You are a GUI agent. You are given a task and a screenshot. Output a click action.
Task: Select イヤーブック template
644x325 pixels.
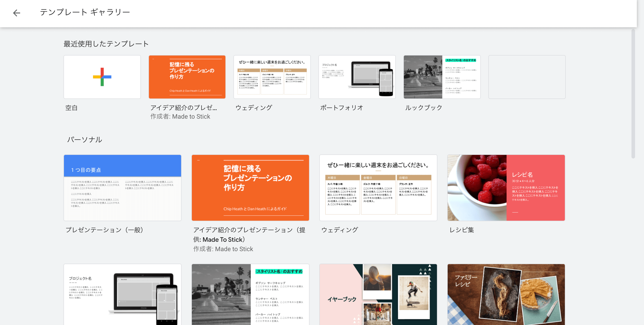378,295
